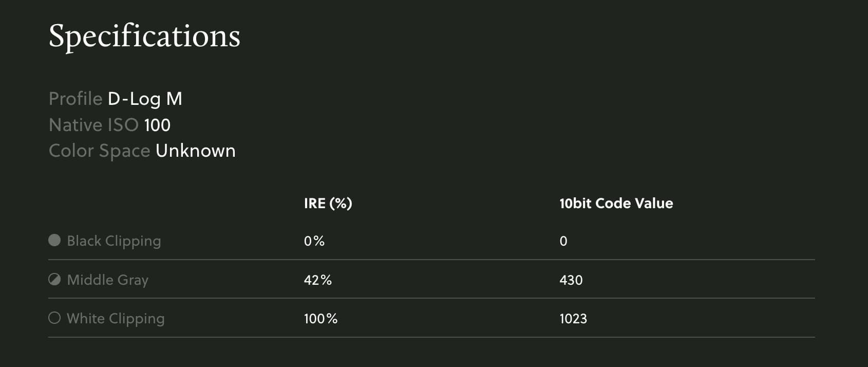Click the 0% Black Clipping IRE value
The height and width of the screenshot is (367, 868).
pos(314,241)
